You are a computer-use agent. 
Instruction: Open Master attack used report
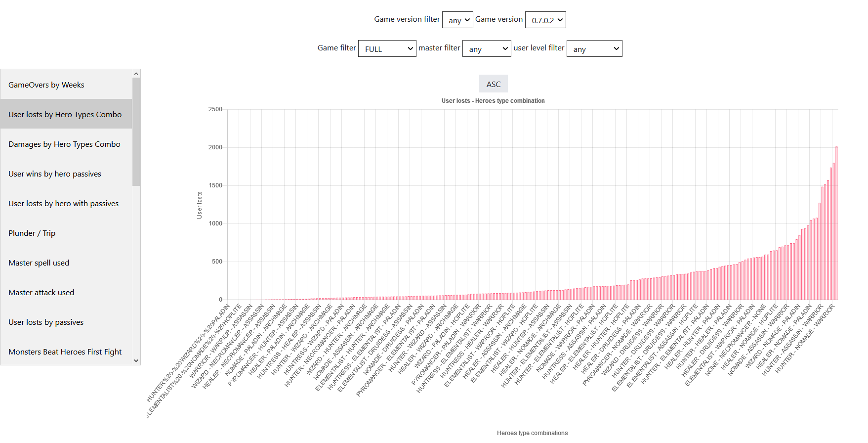tap(41, 293)
